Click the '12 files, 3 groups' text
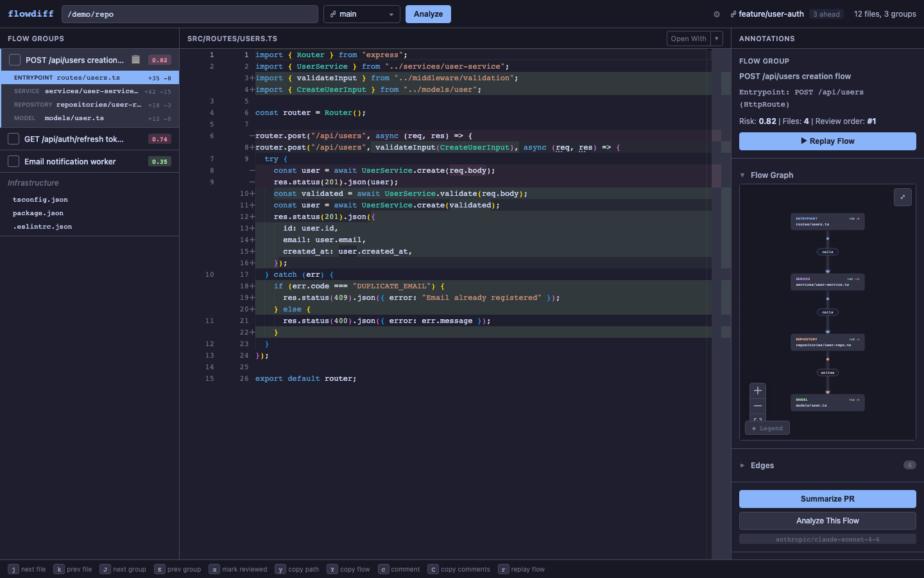 pyautogui.click(x=885, y=14)
